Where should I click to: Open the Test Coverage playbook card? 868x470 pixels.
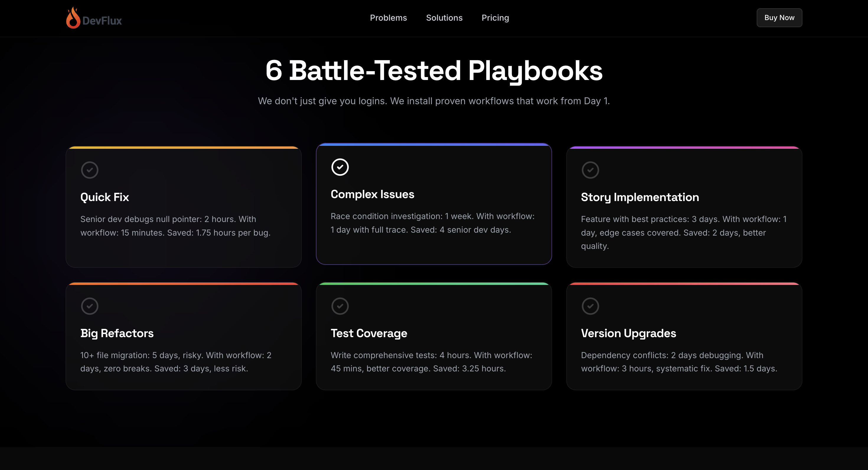[x=434, y=336]
